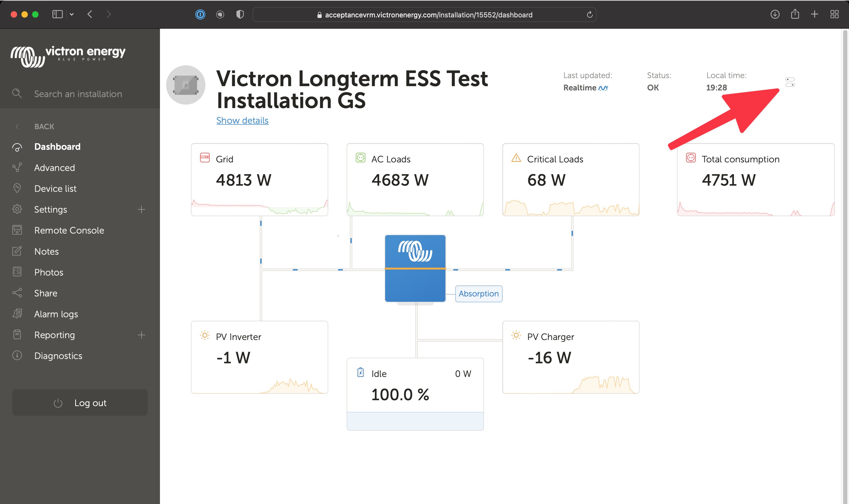
Task: Open the Remote Console sidebar item
Action: (x=69, y=230)
